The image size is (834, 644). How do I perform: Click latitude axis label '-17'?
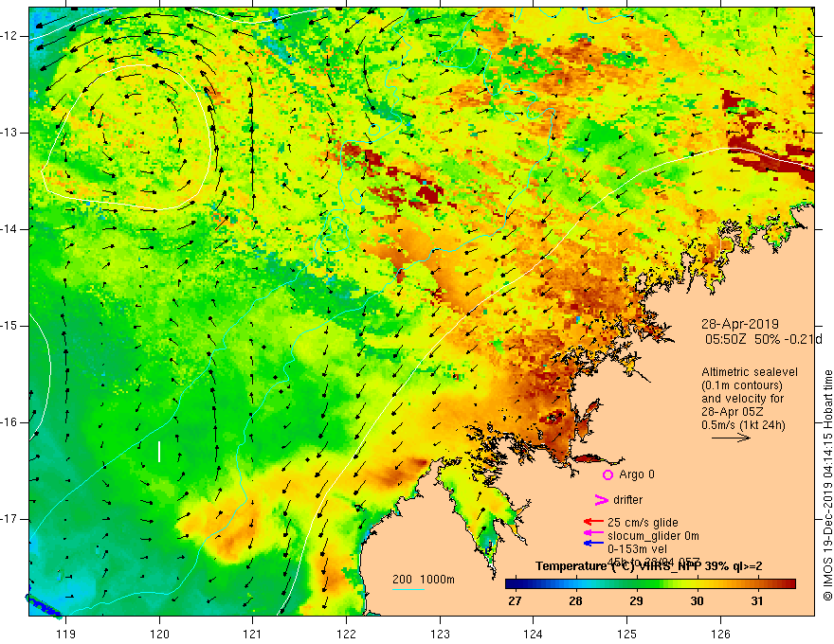point(9,519)
